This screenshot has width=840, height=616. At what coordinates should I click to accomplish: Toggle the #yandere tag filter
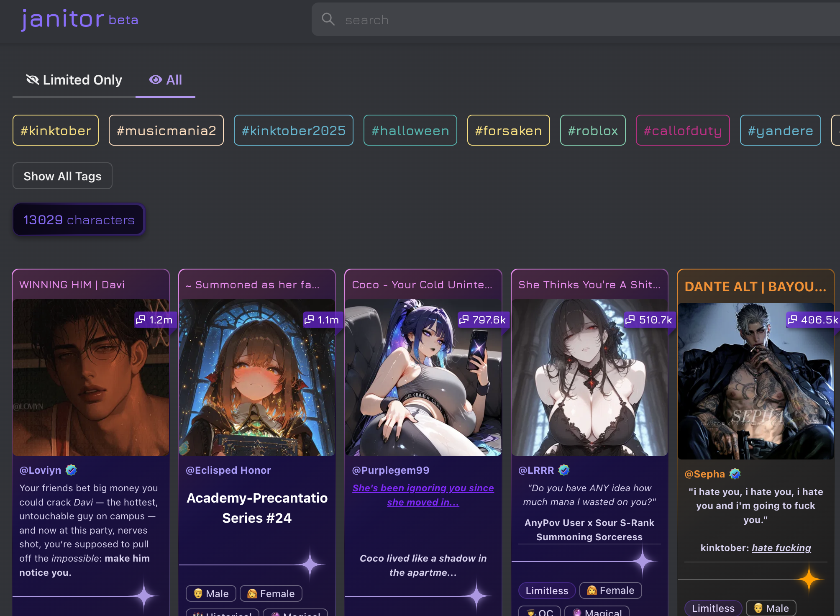click(780, 131)
